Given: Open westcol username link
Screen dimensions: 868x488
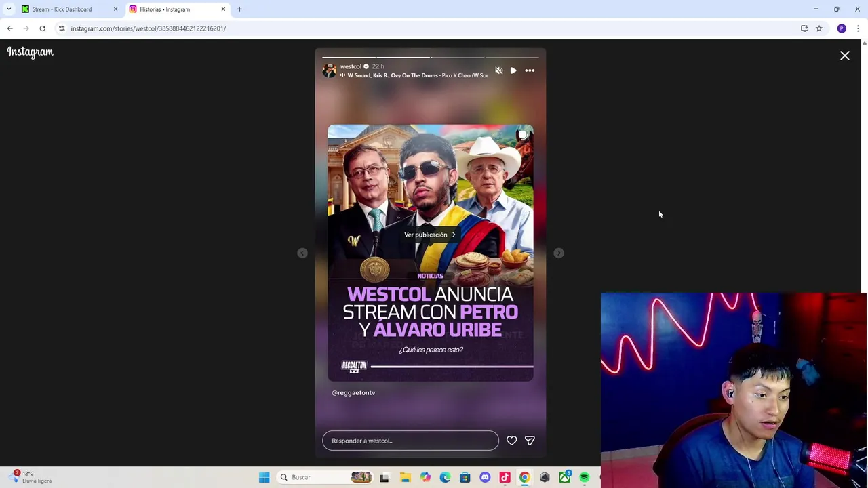Looking at the screenshot, I should pyautogui.click(x=351, y=66).
